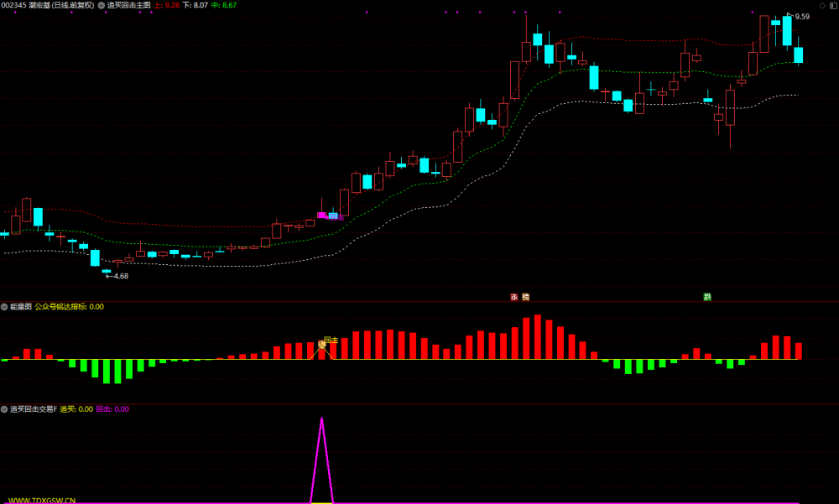Click the 能量图 panel title
Screen dimensions: 839x504
click(21, 307)
